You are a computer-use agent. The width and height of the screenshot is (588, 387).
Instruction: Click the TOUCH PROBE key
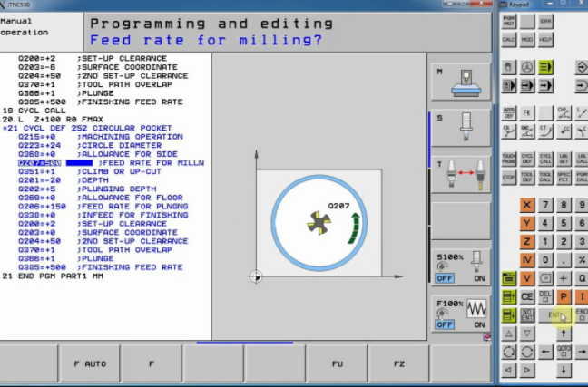pos(509,157)
